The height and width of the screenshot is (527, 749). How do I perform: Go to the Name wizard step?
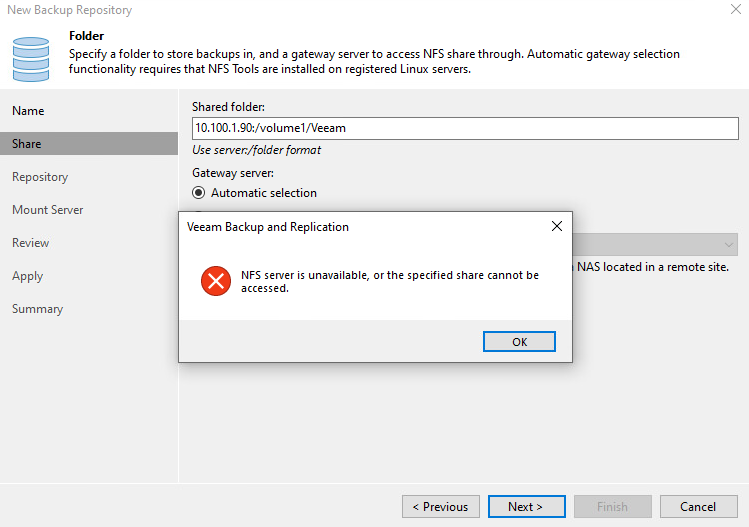point(28,111)
